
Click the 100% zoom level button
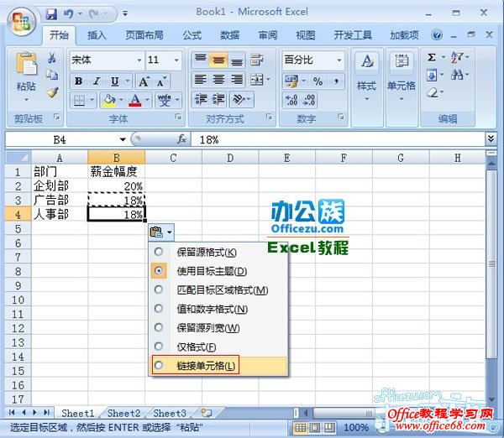pyautogui.click(x=356, y=427)
